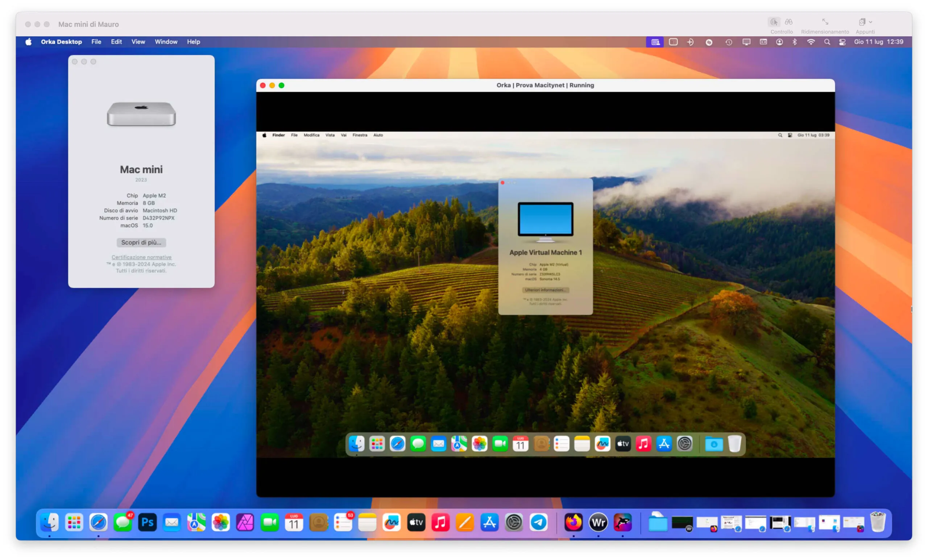Click "Ulteriori informazioni..." inside the virtual machine window
Viewport: 928px width, 560px height.
click(545, 290)
